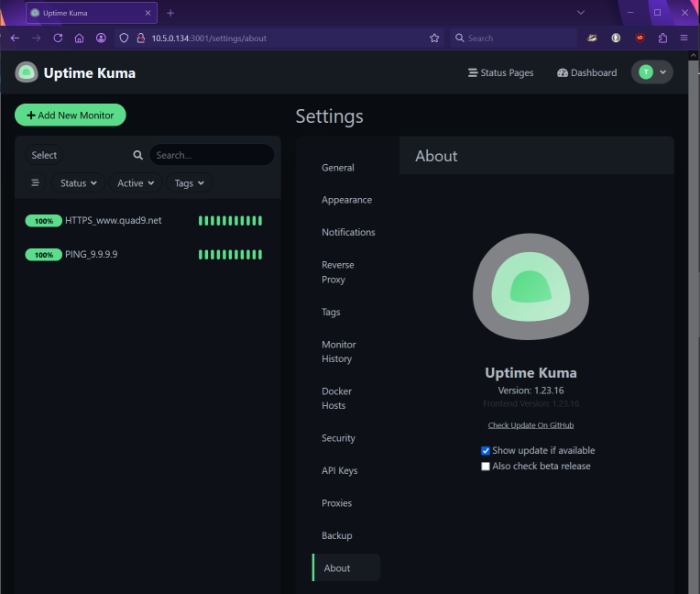The width and height of the screenshot is (700, 594).
Task: Go to browser home icon
Action: tap(80, 38)
